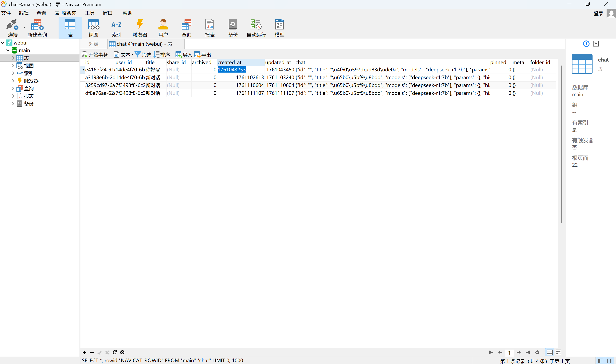616x364 pixels.
Task: Toggle the left navigation pane button
Action: (x=601, y=361)
